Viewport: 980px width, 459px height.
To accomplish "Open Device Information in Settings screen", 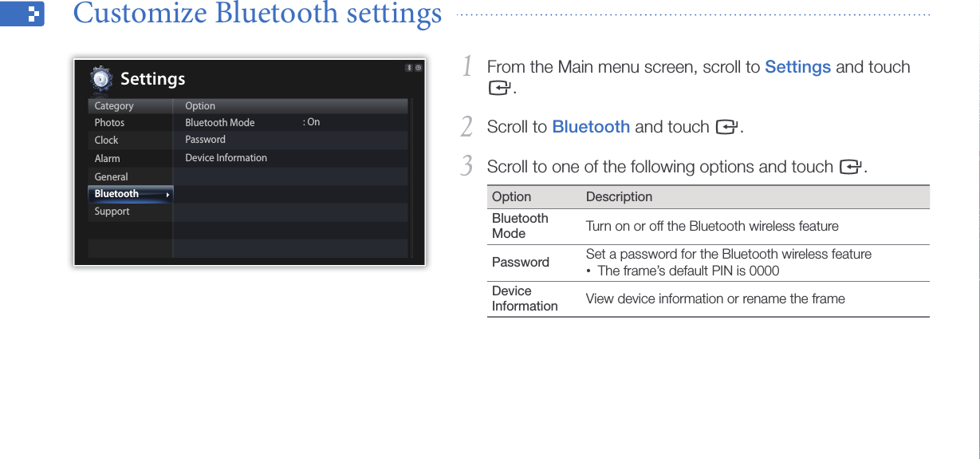I will (226, 158).
